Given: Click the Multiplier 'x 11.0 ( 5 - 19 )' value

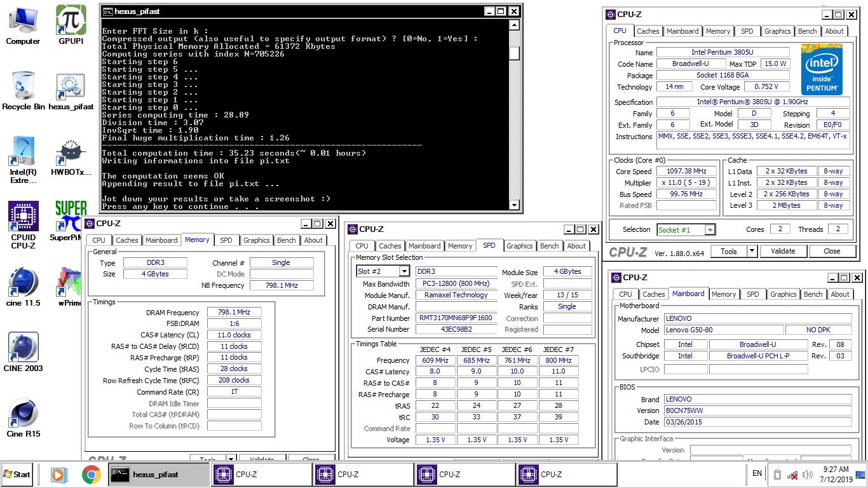Looking at the screenshot, I should coord(688,183).
